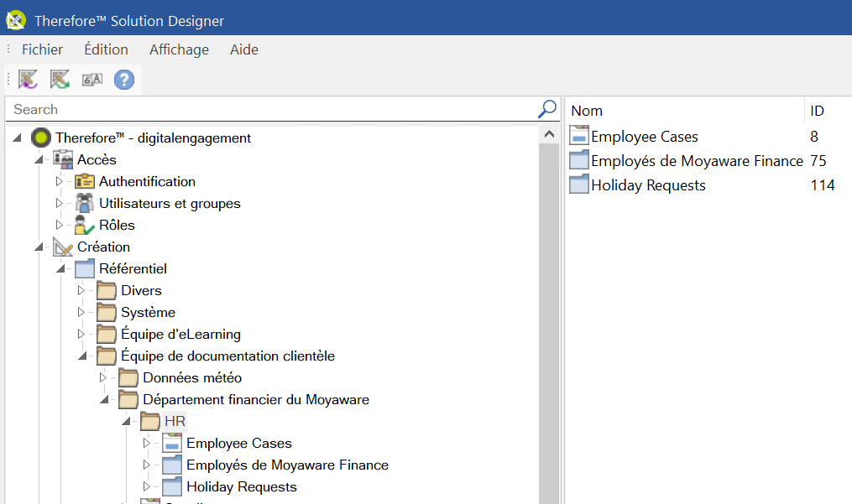Open the Aide menu
This screenshot has height=504, width=852.
click(x=244, y=49)
